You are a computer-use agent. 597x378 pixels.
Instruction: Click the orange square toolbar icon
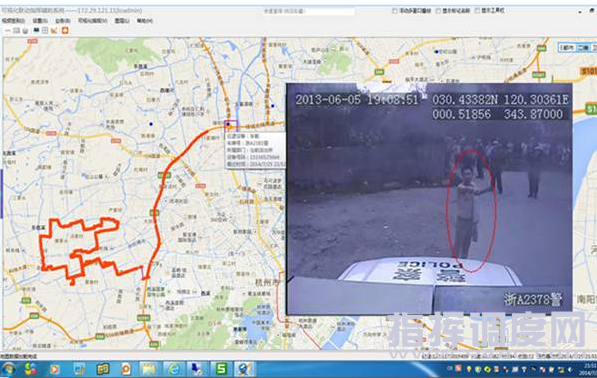65,30
